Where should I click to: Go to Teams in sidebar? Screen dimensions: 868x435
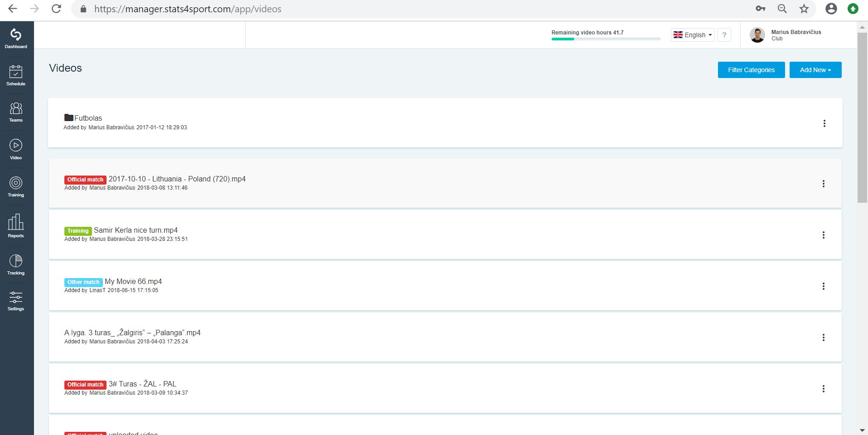(x=16, y=112)
